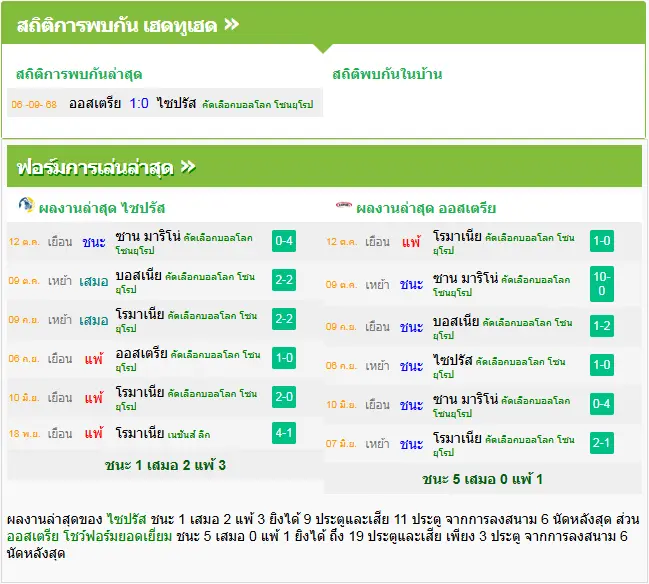Click chevron arrows after ฟอร์มการเล่นล่าสุด
Image resolution: width=649 pixels, height=584 pixels.
coord(188,167)
